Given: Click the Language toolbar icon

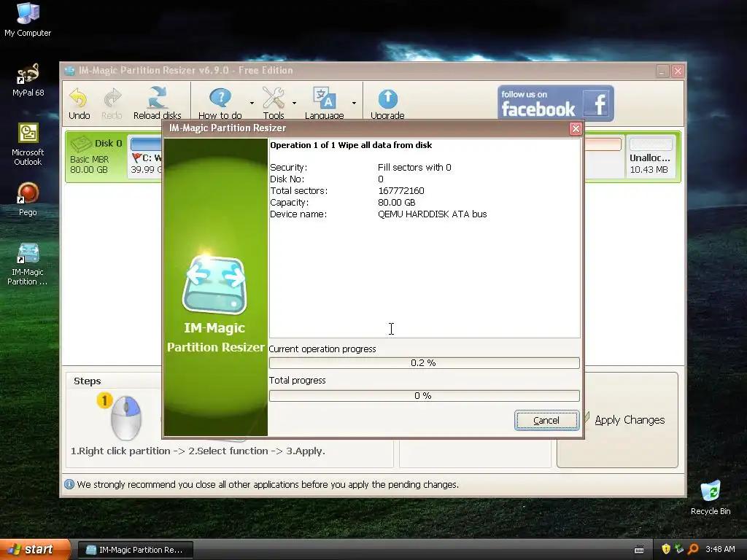Looking at the screenshot, I should (325, 104).
